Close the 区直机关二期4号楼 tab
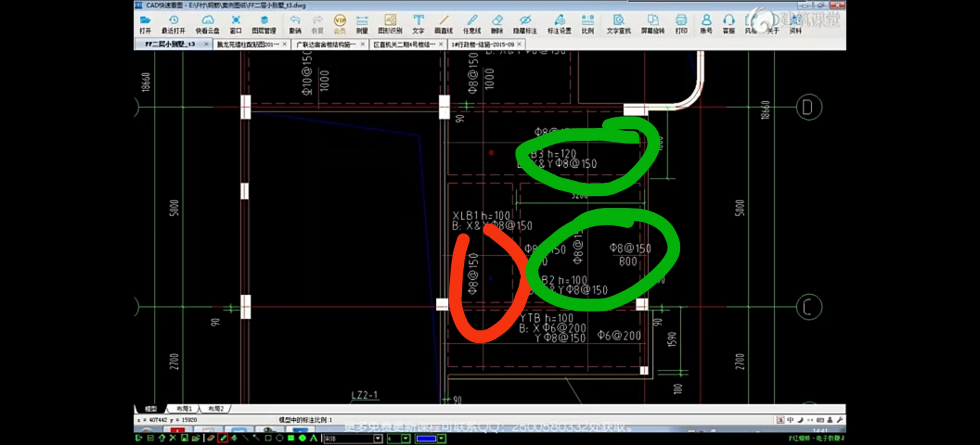The height and width of the screenshot is (445, 980). (x=441, y=44)
